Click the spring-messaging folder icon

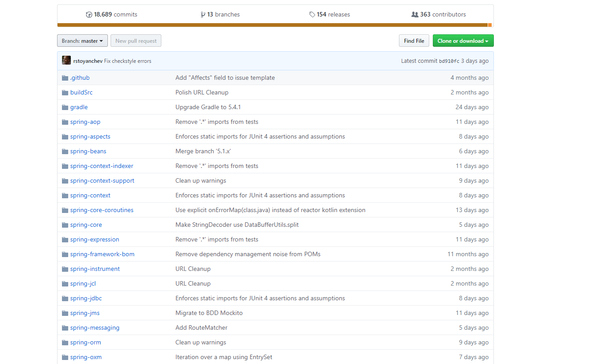[65, 328]
